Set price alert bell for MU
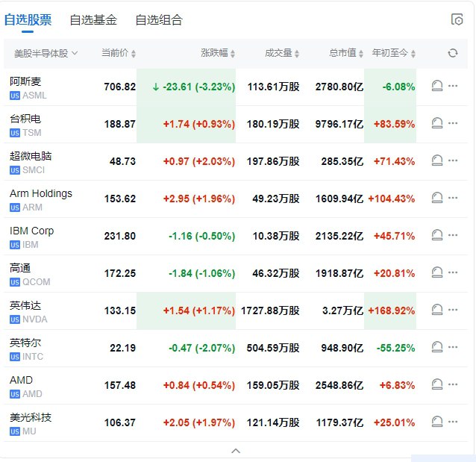This screenshot has width=476, height=462. (x=437, y=422)
